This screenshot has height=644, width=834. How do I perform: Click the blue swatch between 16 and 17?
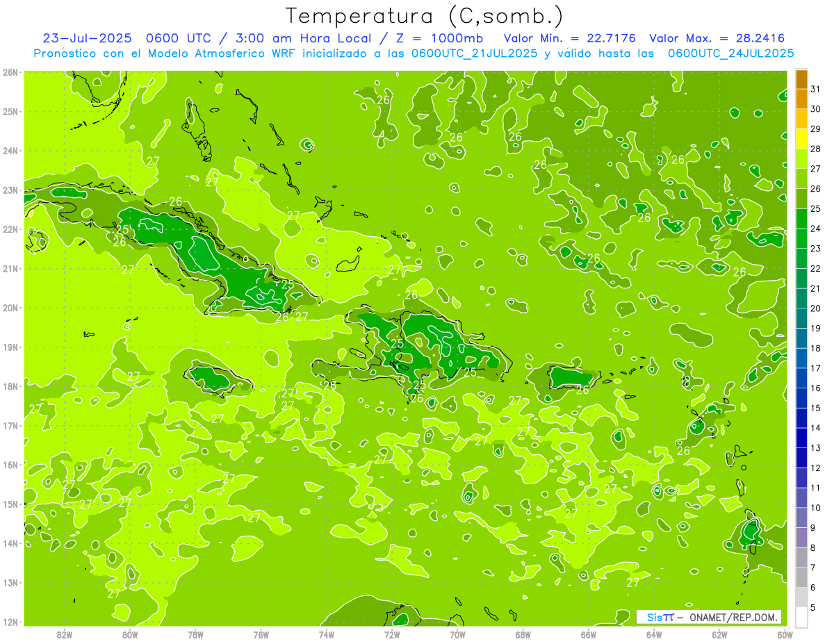801,379
